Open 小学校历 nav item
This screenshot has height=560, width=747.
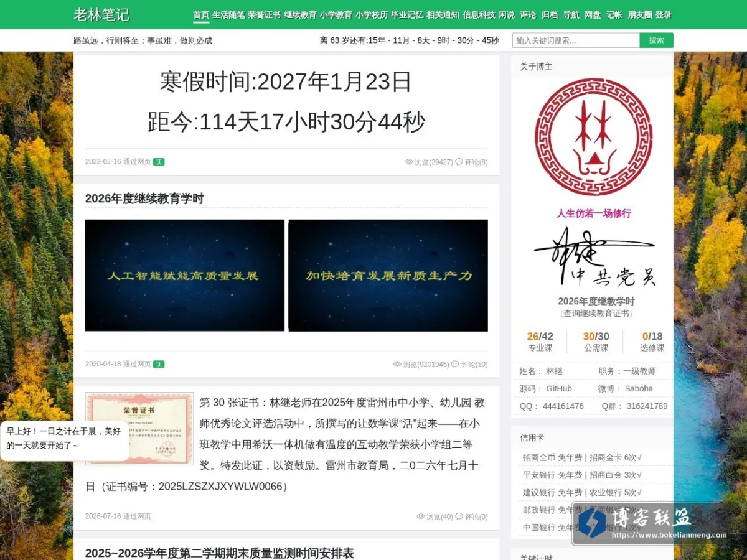tap(372, 15)
